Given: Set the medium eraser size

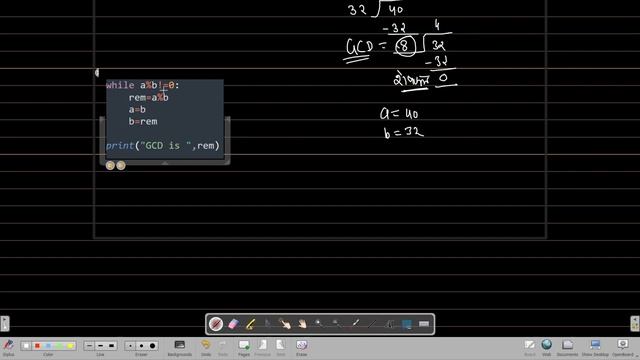Looking at the screenshot, I should tap(141, 346).
